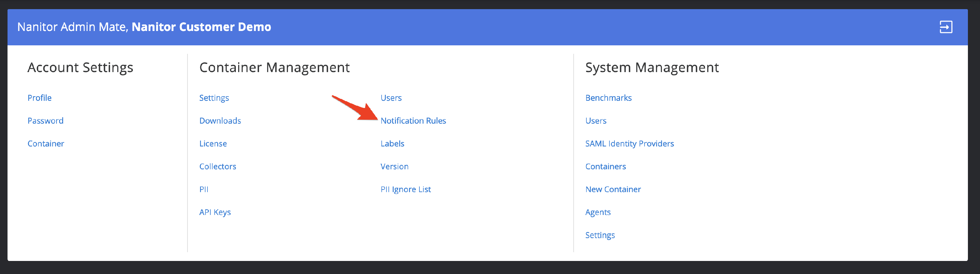The height and width of the screenshot is (274, 980).
Task: Open Settings under System Management
Action: point(599,235)
